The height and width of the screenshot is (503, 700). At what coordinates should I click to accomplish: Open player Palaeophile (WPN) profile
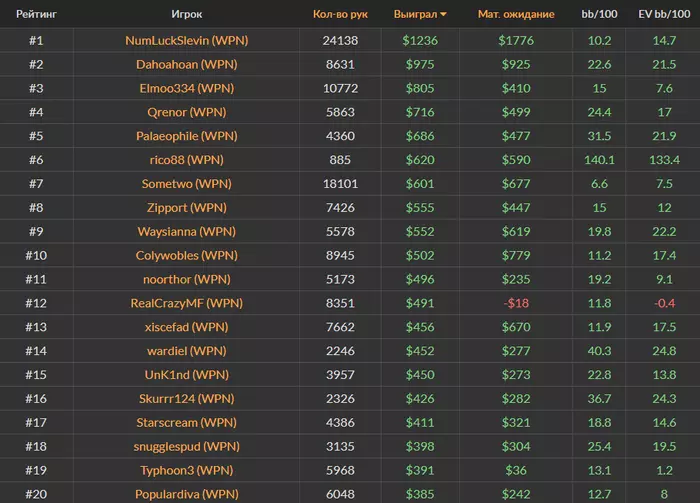point(187,136)
